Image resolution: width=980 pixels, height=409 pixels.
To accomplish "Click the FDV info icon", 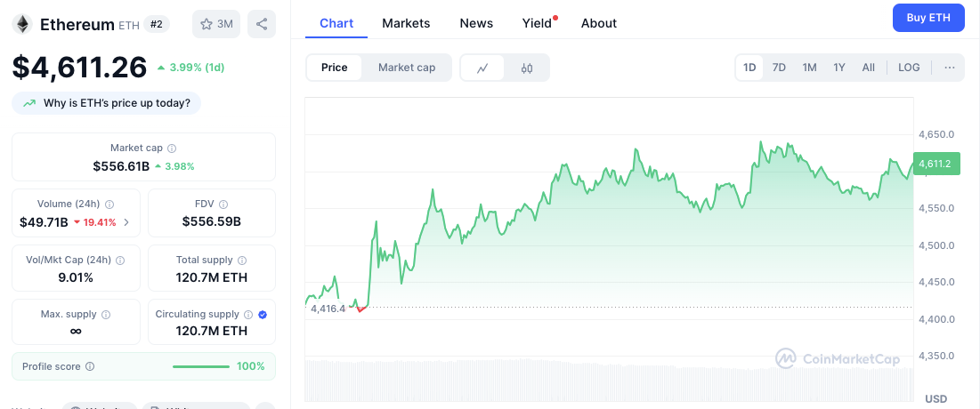I will tap(223, 204).
